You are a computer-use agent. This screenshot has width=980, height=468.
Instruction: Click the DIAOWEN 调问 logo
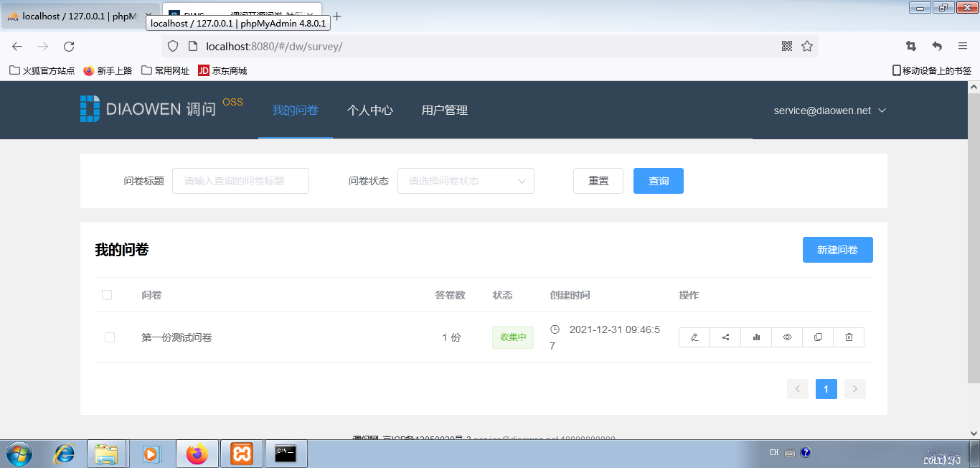coord(148,109)
